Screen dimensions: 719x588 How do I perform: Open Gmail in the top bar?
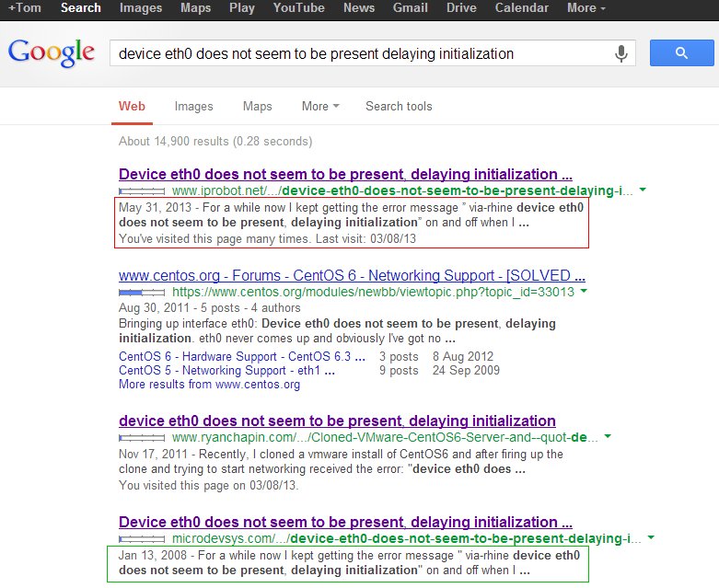pyautogui.click(x=410, y=7)
